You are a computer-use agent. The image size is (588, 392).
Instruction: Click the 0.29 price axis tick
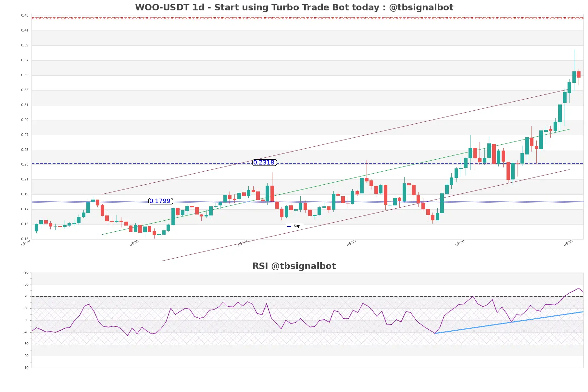coord(25,120)
